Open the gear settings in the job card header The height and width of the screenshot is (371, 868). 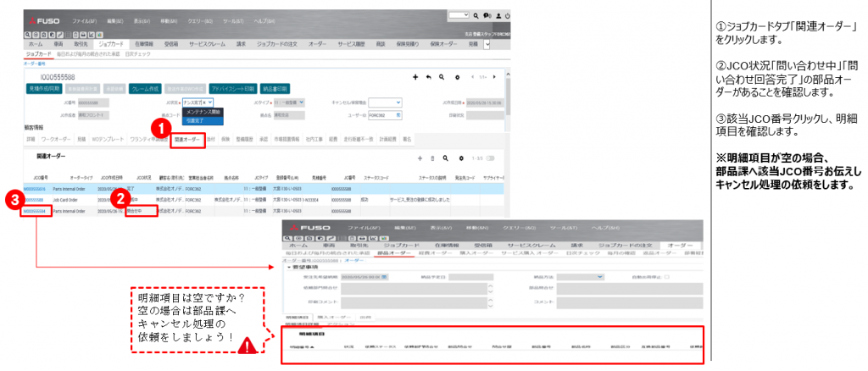[458, 76]
